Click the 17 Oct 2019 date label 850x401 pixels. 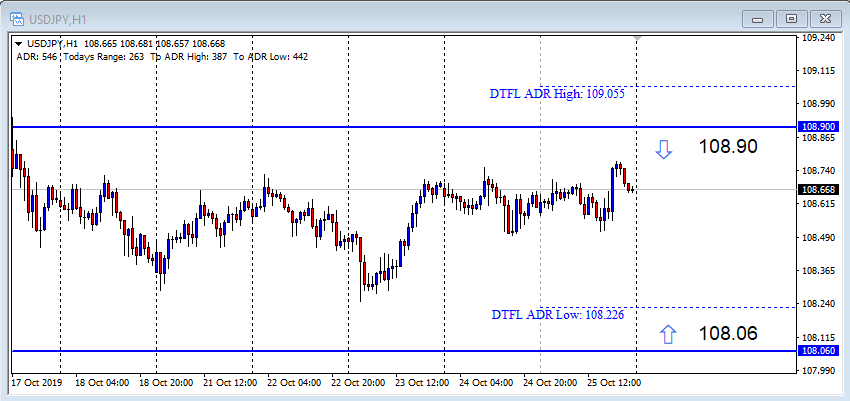click(36, 383)
